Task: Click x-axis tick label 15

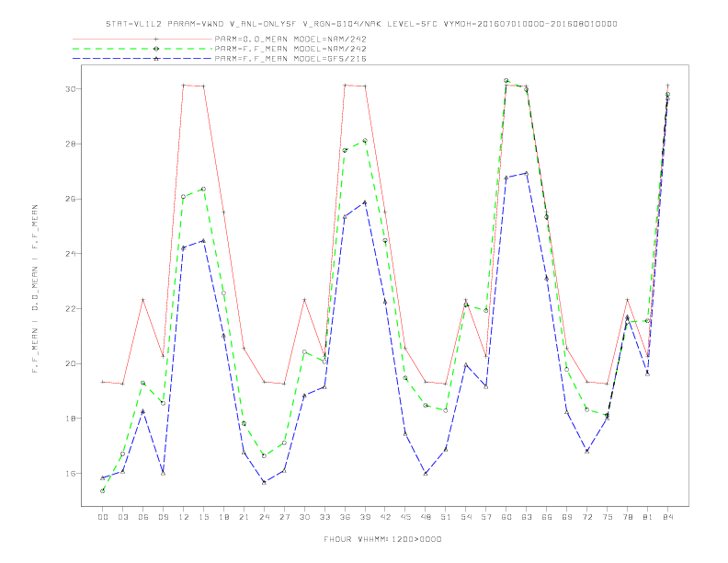Action: coord(203,517)
